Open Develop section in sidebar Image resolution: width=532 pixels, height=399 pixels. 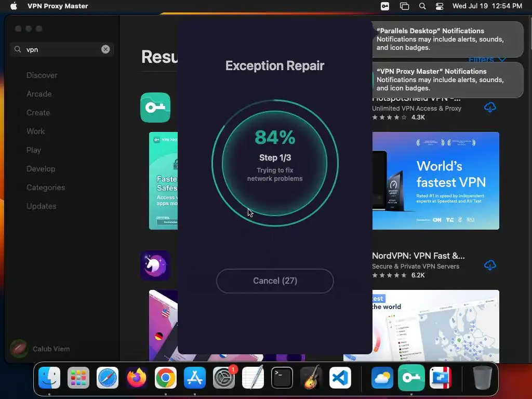click(x=41, y=169)
